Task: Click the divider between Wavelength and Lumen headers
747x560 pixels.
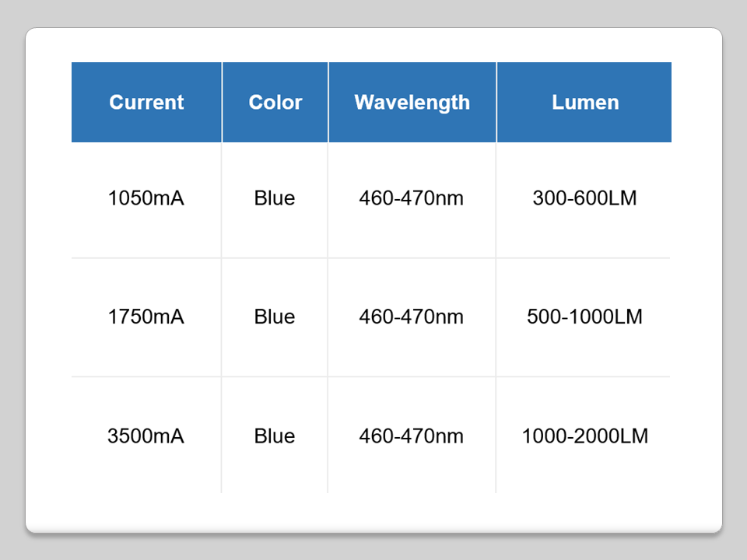Action: click(496, 102)
